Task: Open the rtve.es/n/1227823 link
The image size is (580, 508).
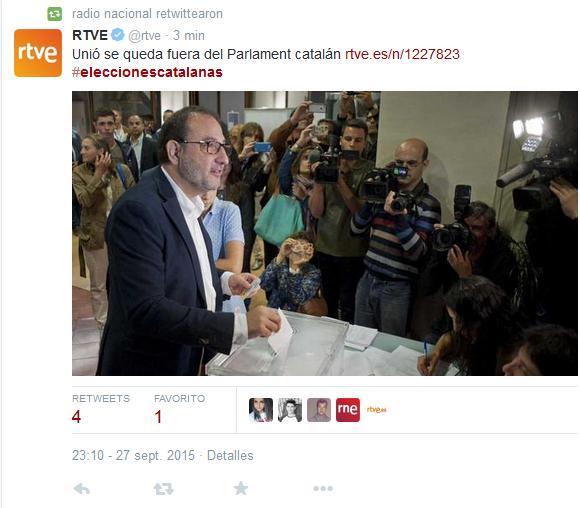Action: 402,54
